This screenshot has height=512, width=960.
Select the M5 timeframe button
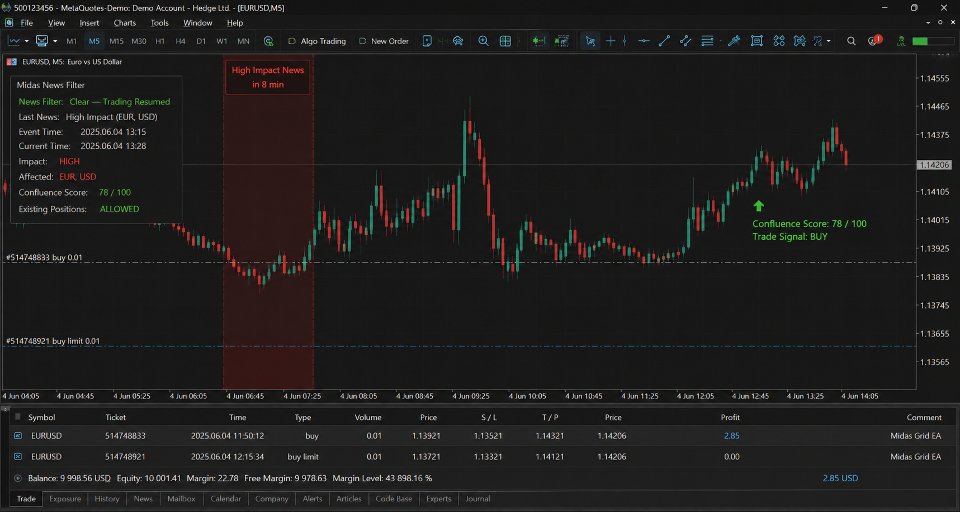point(94,41)
